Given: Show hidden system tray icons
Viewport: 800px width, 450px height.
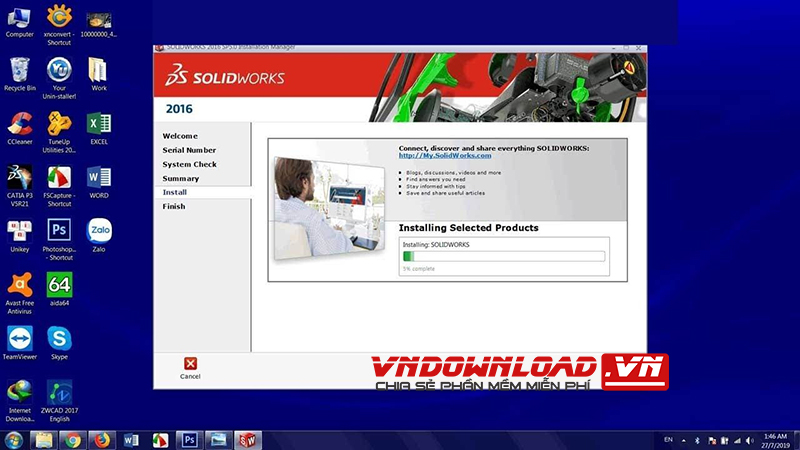Looking at the screenshot, I should pyautogui.click(x=684, y=440).
